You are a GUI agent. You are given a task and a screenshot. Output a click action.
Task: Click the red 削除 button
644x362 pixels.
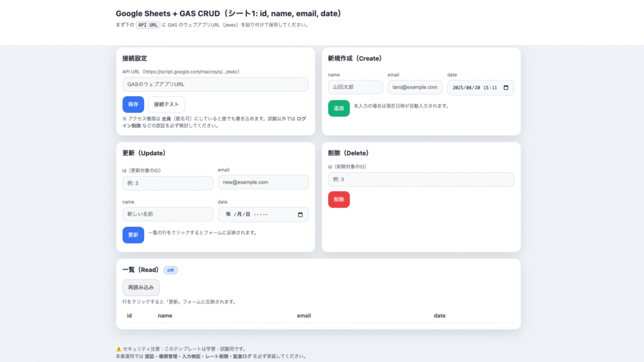coord(339,199)
